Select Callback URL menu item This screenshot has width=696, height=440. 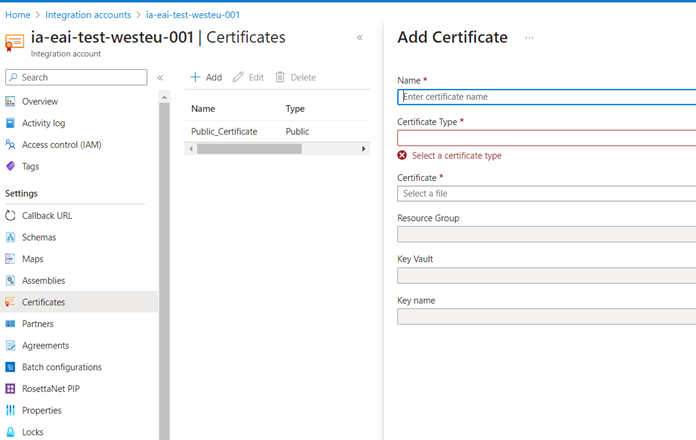pos(47,215)
